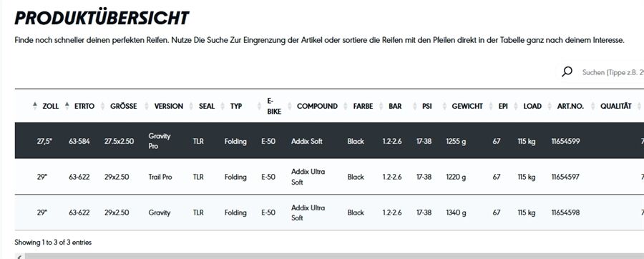This screenshot has height=259, width=644.
Task: Sort table by ZOLL column arrow
Action: [x=35, y=106]
